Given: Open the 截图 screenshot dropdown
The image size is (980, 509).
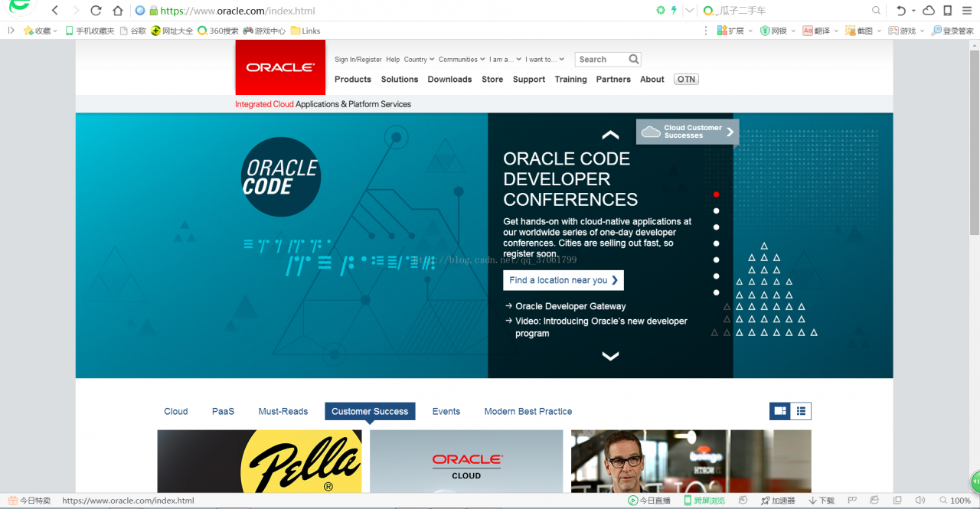Looking at the screenshot, I should point(863,31).
